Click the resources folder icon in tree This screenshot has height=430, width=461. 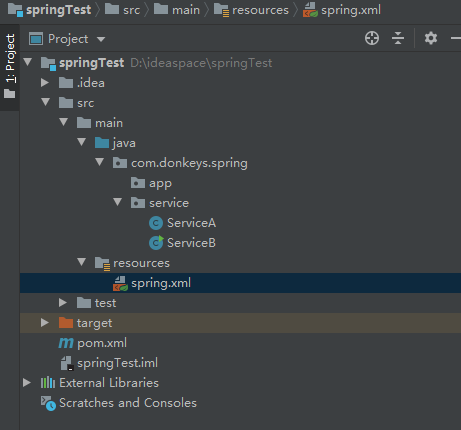[x=102, y=263]
